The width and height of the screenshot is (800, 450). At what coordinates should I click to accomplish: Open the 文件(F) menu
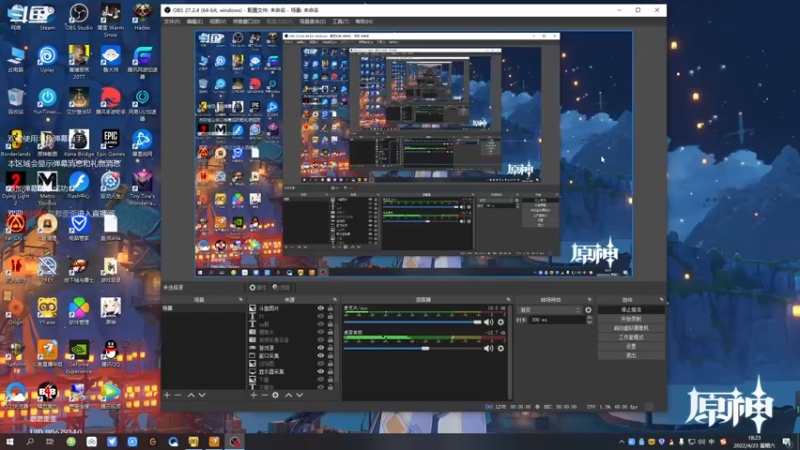[172, 22]
